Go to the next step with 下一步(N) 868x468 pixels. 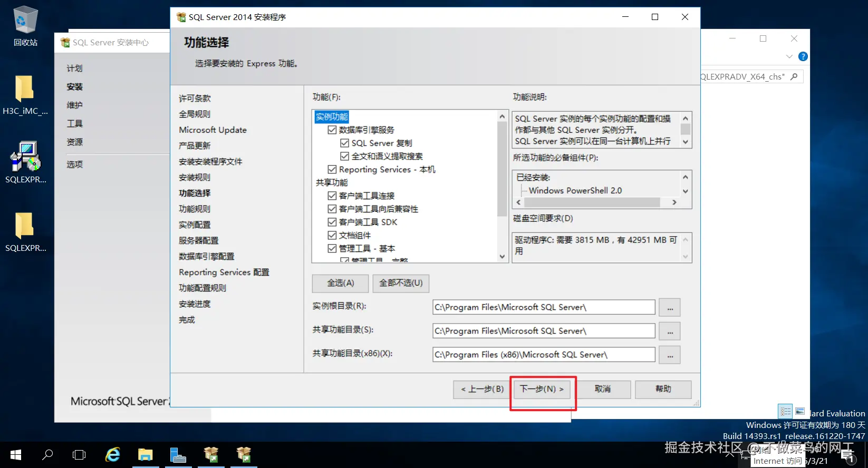(x=542, y=389)
